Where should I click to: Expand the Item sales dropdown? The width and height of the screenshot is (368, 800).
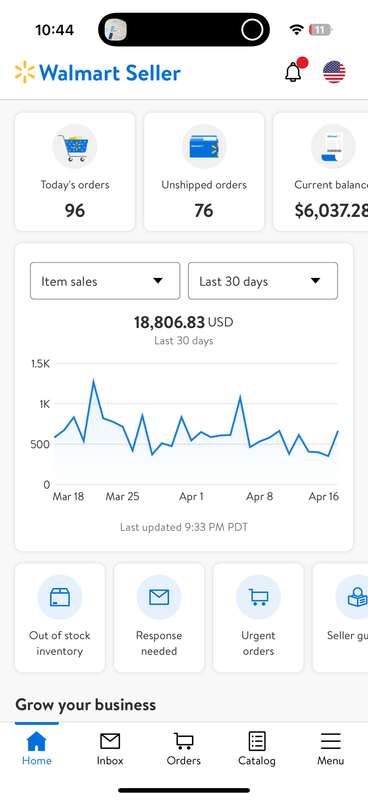(105, 281)
